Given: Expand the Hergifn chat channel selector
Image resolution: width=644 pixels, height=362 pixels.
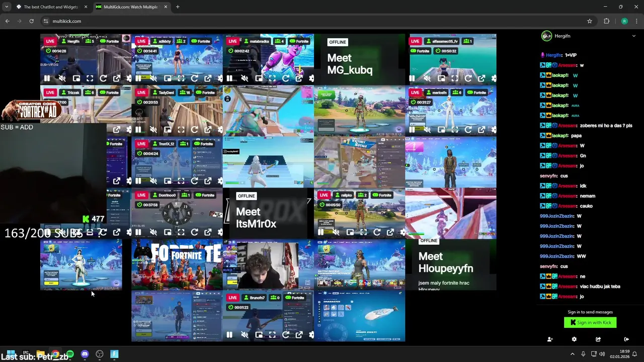Looking at the screenshot, I should pyautogui.click(x=633, y=36).
